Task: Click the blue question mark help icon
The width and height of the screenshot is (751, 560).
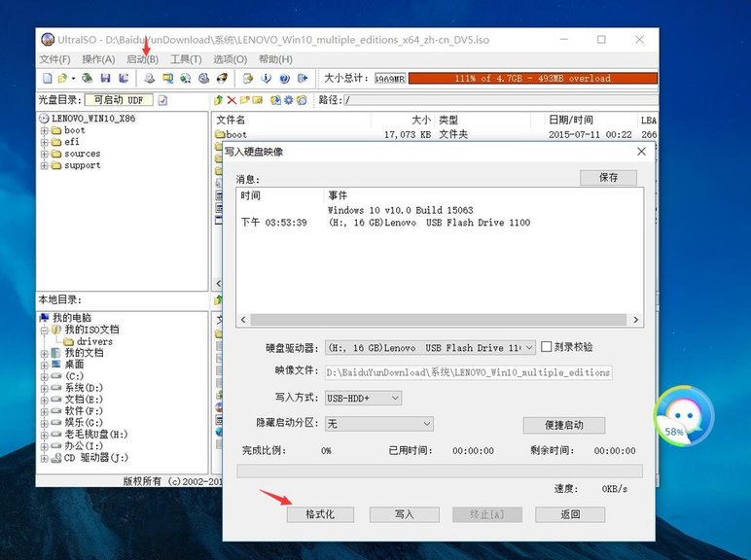Action: coord(284,78)
